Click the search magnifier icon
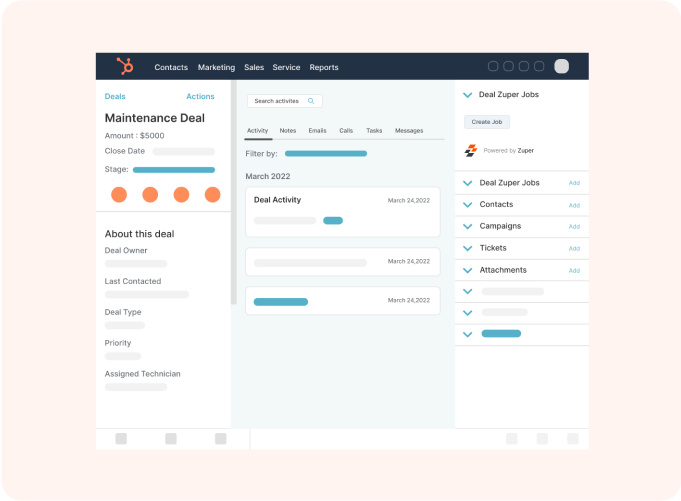This screenshot has width=681, height=501. pyautogui.click(x=311, y=101)
